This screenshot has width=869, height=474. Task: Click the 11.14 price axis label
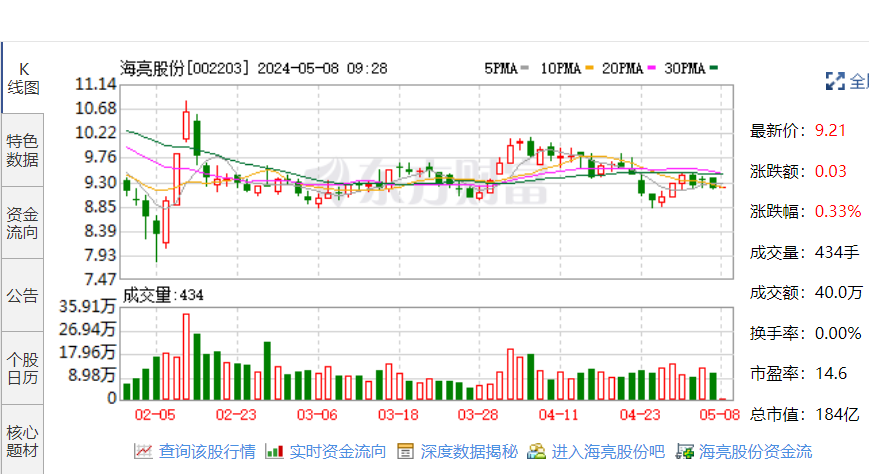pos(96,84)
